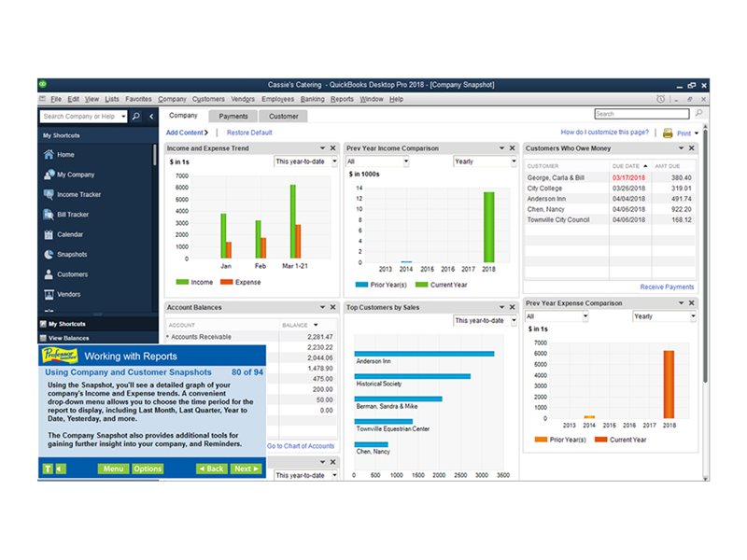Collapse the left shortcuts bar arrow
This screenshot has width=747, height=560.
tap(151, 117)
